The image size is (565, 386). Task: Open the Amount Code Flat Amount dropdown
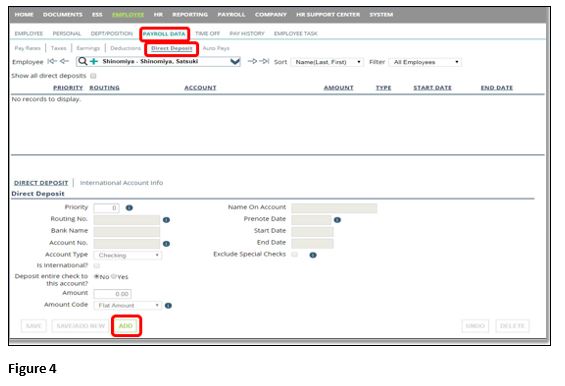(128, 306)
